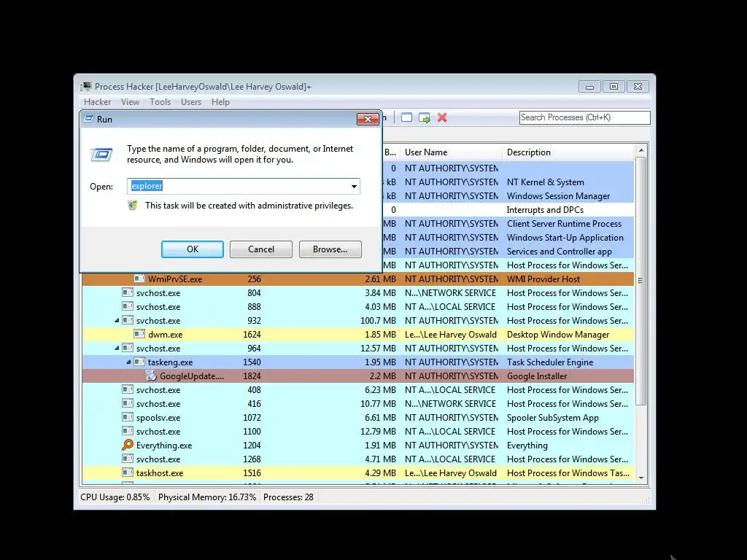This screenshot has width=747, height=560.
Task: Click the Process Hacker title bar icon
Action: coord(86,86)
